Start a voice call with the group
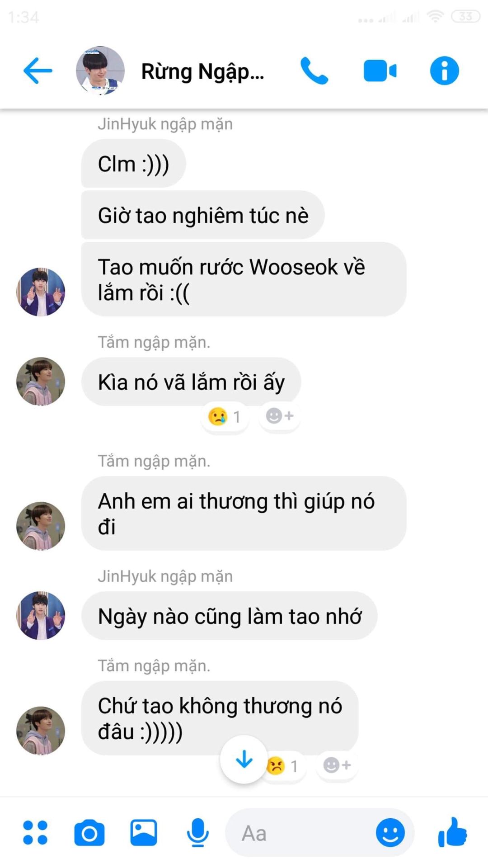488x868 pixels. (x=314, y=71)
